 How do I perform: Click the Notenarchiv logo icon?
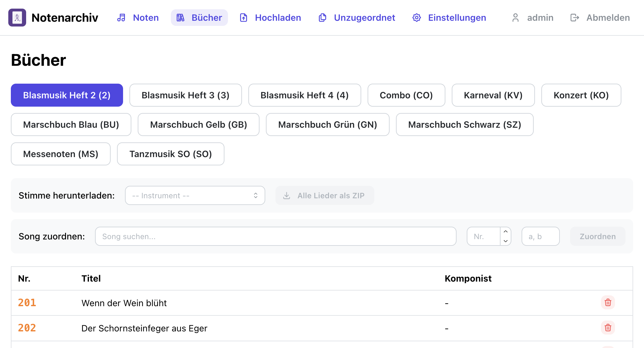[17, 18]
